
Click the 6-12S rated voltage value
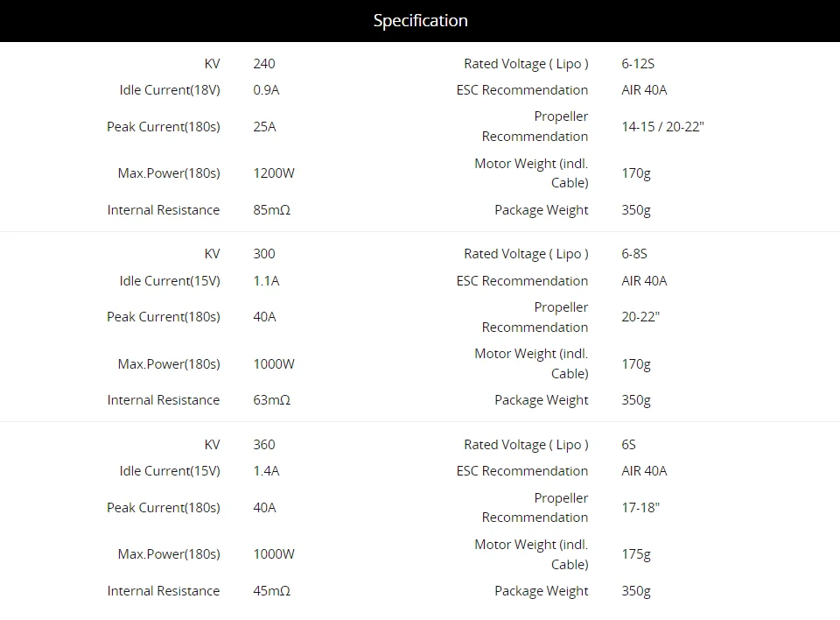click(637, 64)
